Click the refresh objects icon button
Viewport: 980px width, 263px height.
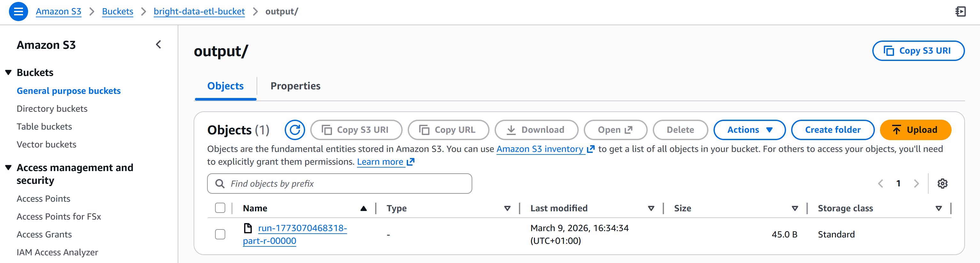click(295, 130)
